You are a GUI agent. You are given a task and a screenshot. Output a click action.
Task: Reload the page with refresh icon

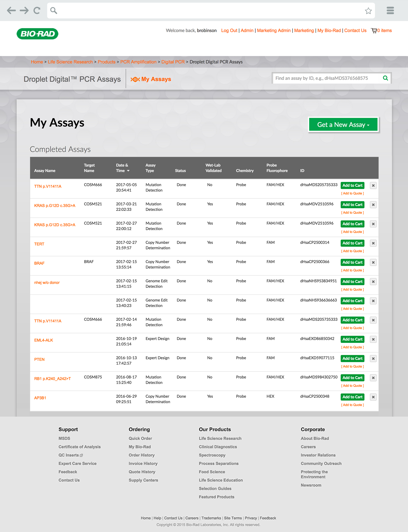[x=37, y=11]
